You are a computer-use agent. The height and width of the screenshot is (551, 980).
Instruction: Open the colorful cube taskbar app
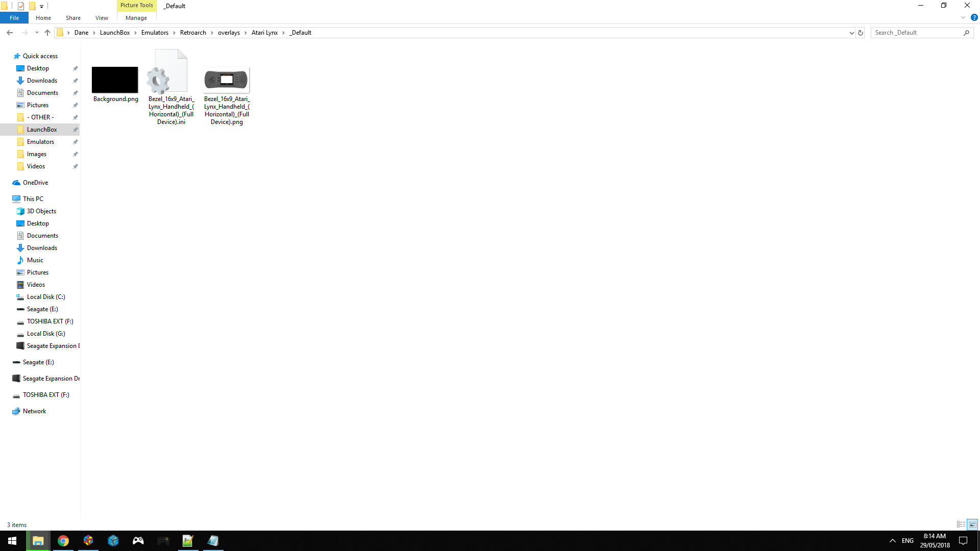[x=88, y=541]
